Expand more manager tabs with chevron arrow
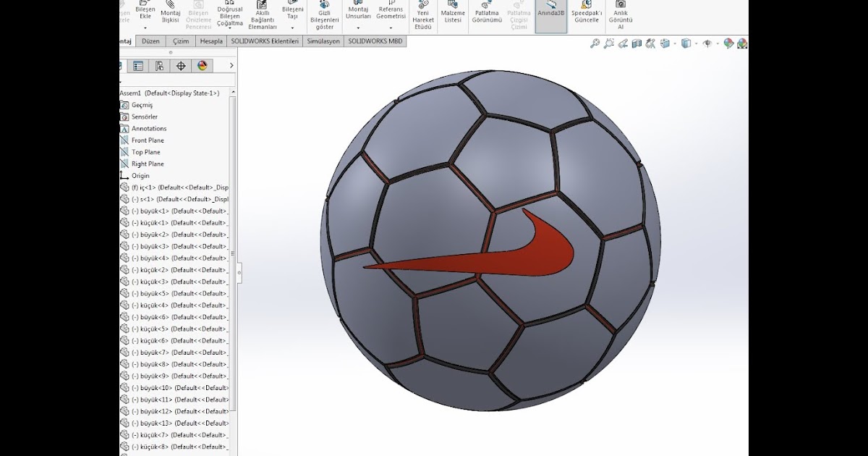The height and width of the screenshot is (456, 868). click(x=231, y=66)
